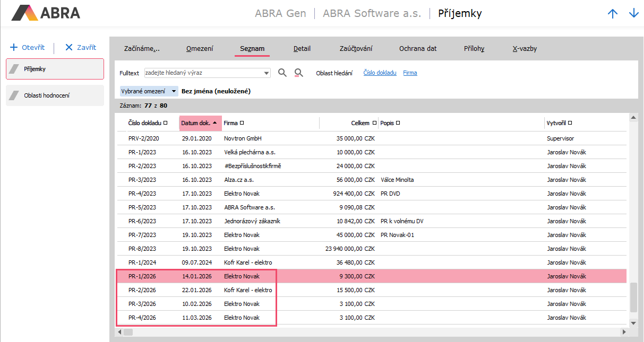This screenshot has height=342, width=644.
Task: Click the Firma search area link
Action: (410, 73)
